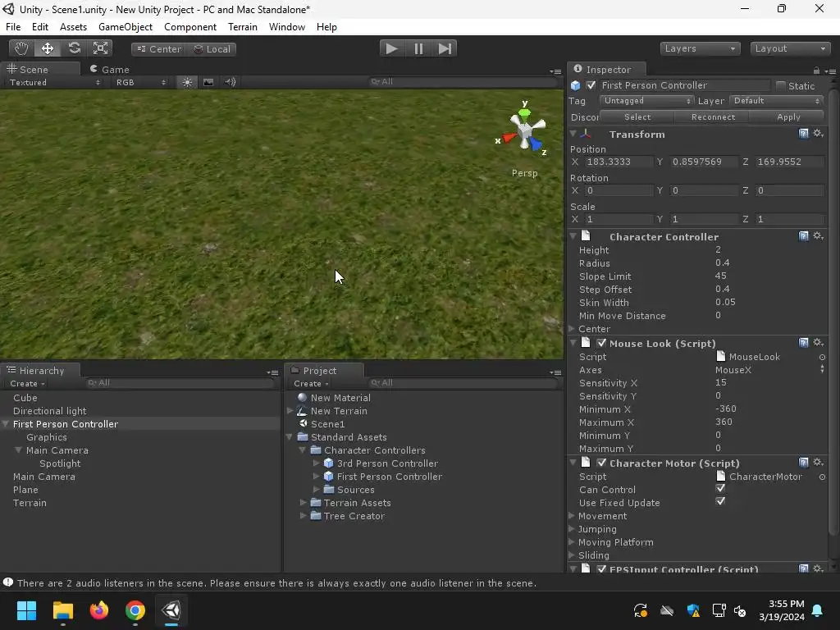The image size is (840, 630).
Task: Expand the Terrain Assets folder
Action: click(304, 503)
